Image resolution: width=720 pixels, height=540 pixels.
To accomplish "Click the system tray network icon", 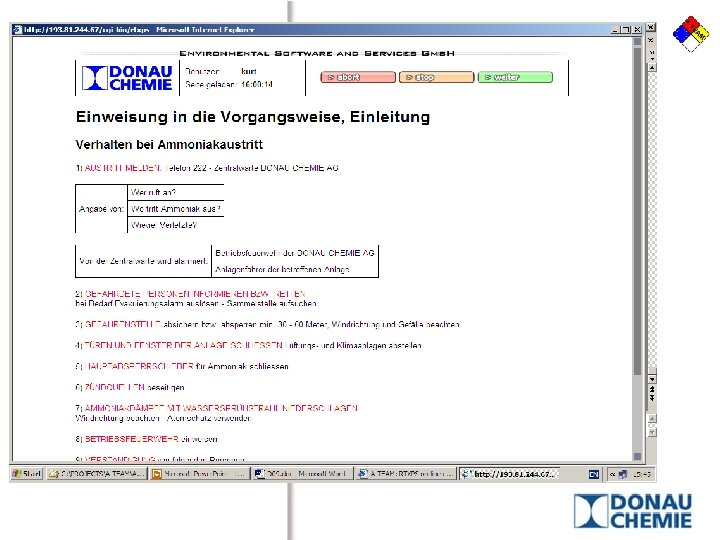I will coord(623,474).
